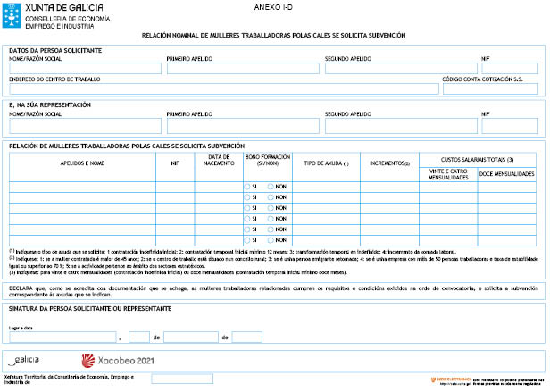Click the Lugar field in the signature section
Viewport: 550px width, 392px height.
coord(62,338)
